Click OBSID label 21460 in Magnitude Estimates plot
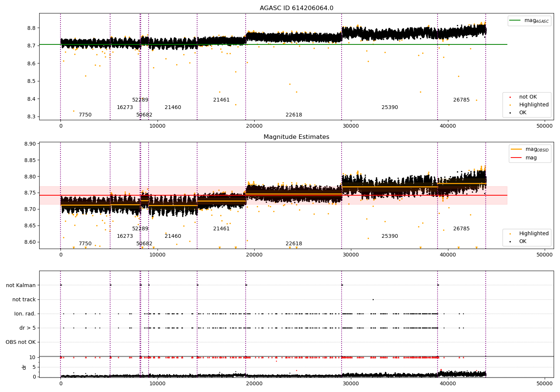This screenshot has height=392, width=560. coord(173,236)
